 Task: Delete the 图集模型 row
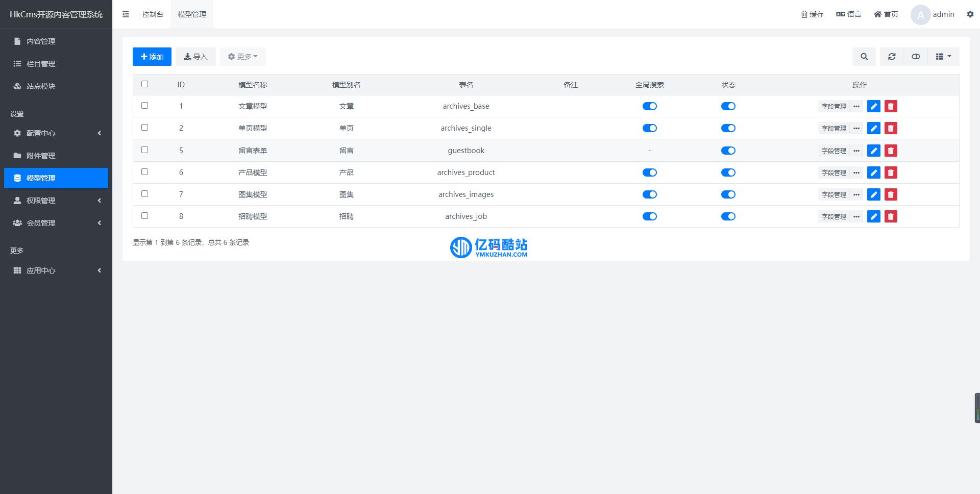click(x=891, y=194)
